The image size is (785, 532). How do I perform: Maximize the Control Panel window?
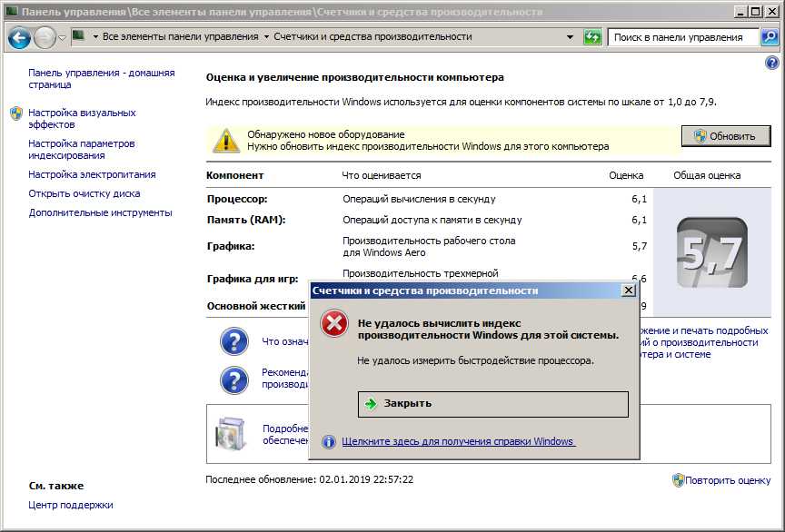point(757,12)
